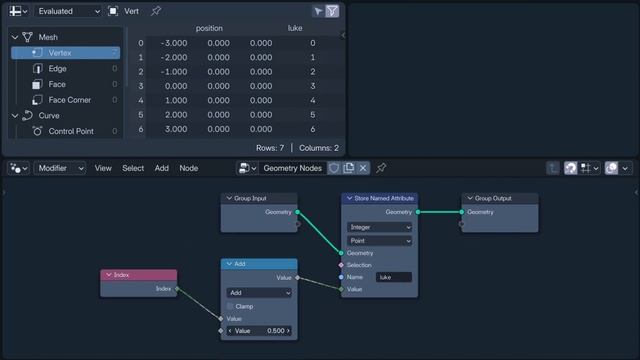Open the snapping options dropdown
This screenshot has width=640, height=360.
[590, 168]
